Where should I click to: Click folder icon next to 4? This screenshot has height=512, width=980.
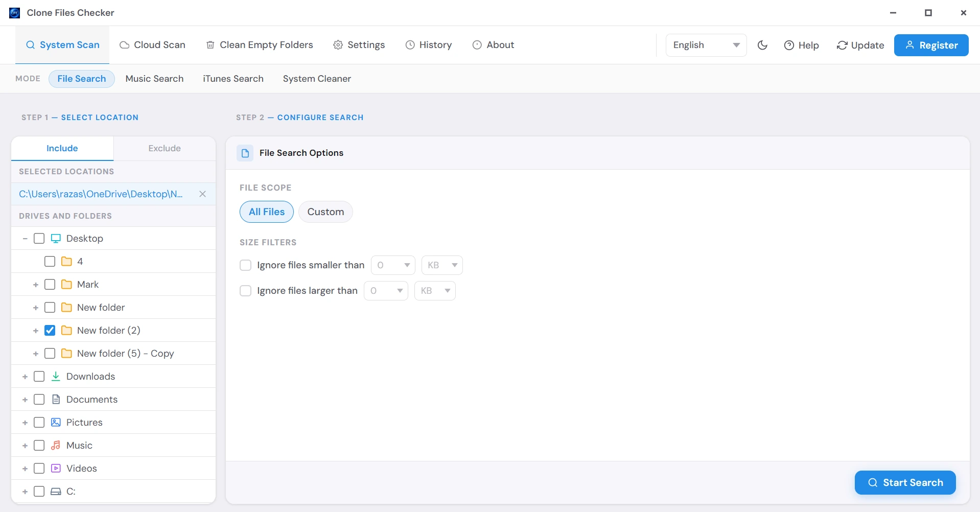66,261
